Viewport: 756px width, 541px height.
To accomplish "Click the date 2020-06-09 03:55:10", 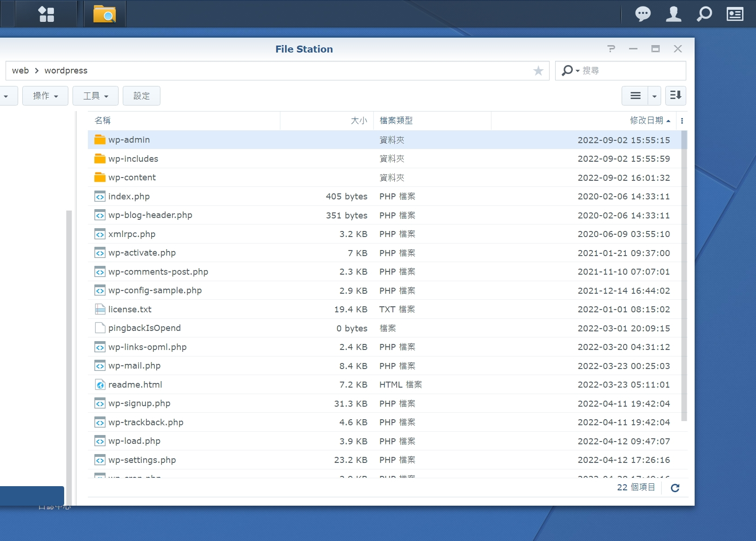I will point(624,234).
